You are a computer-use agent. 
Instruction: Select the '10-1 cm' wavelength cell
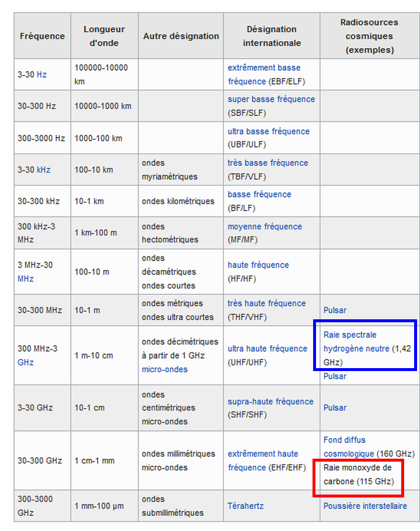click(x=104, y=408)
